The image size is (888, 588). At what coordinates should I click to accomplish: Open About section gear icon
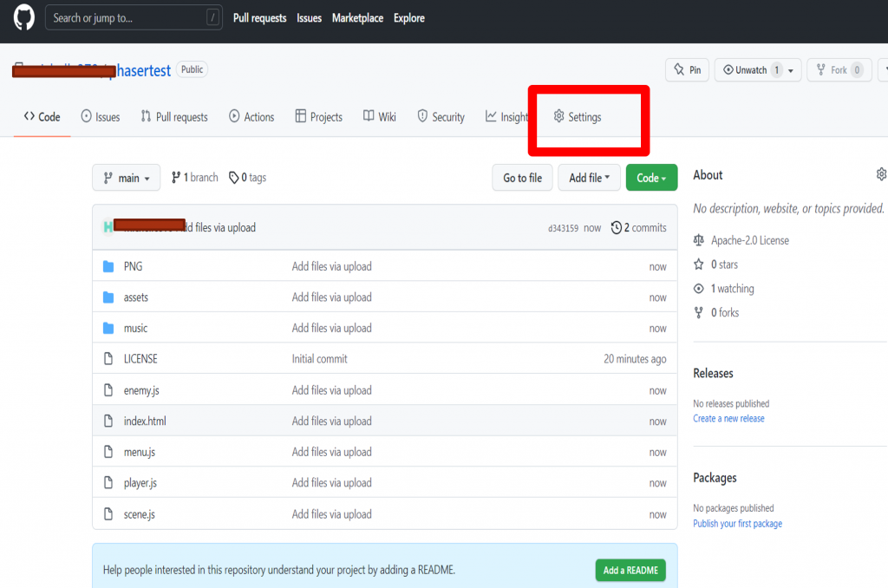[x=881, y=174]
